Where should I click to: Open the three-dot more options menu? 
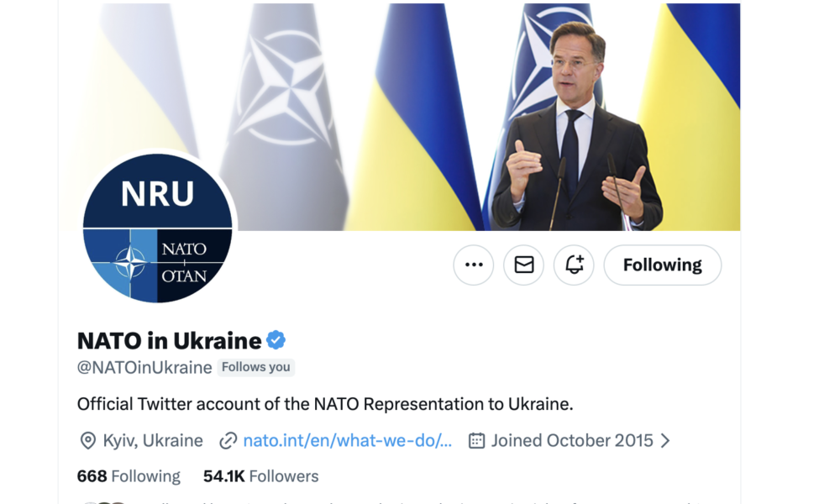pos(474,265)
